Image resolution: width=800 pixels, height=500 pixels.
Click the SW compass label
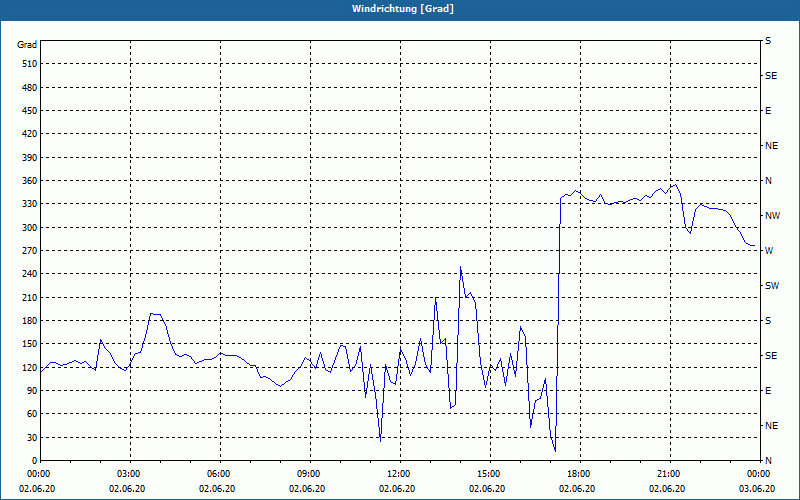(772, 286)
